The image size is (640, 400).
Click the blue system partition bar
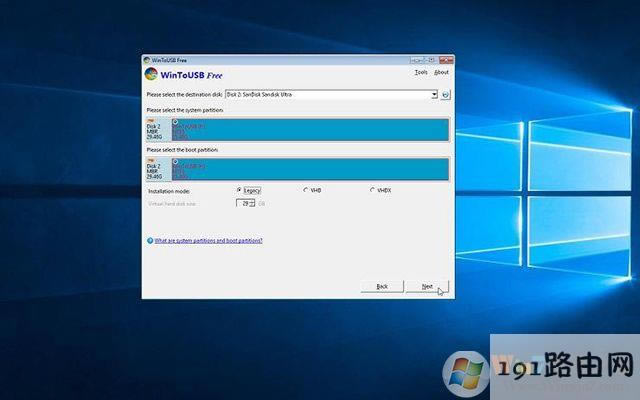310,129
